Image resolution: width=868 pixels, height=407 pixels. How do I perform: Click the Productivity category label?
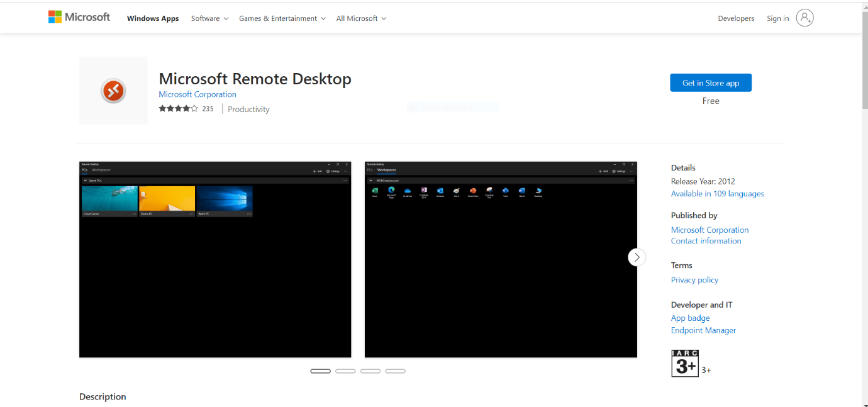coord(248,109)
